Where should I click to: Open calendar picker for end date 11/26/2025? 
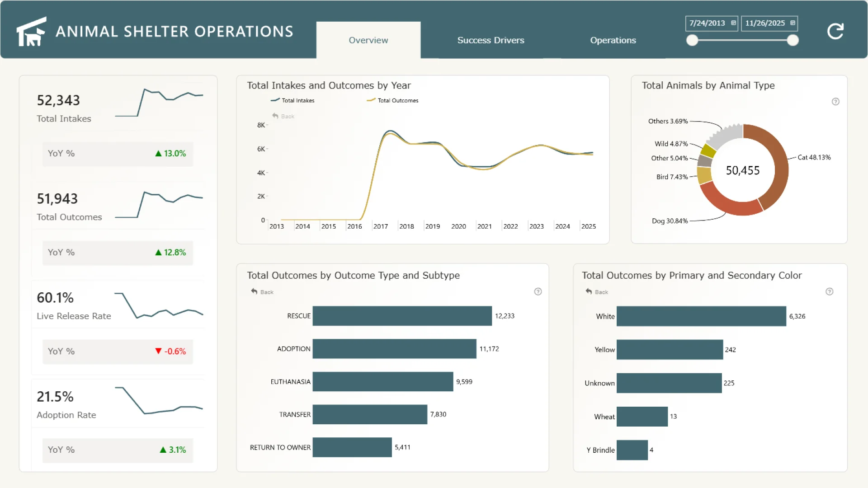click(793, 23)
